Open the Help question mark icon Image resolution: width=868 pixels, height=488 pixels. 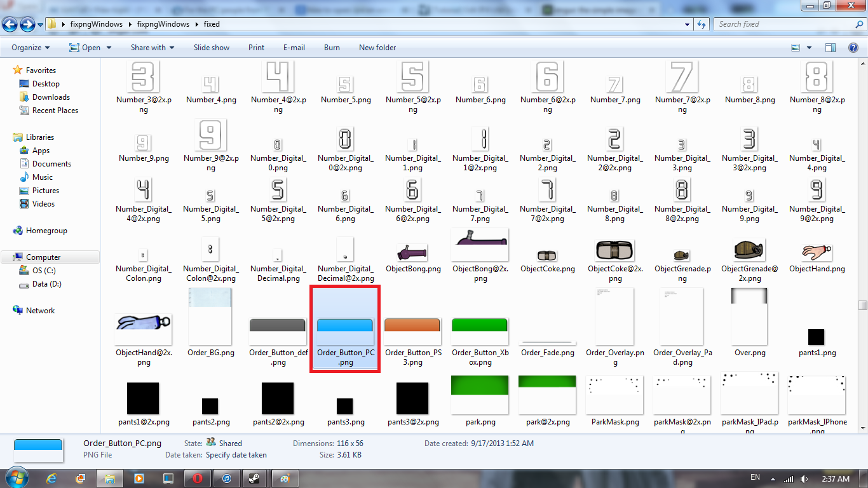coord(853,48)
